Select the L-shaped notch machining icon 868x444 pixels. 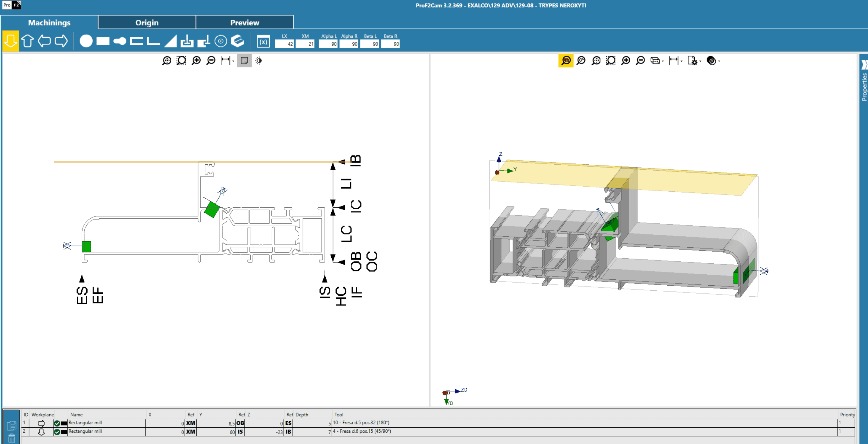click(153, 41)
